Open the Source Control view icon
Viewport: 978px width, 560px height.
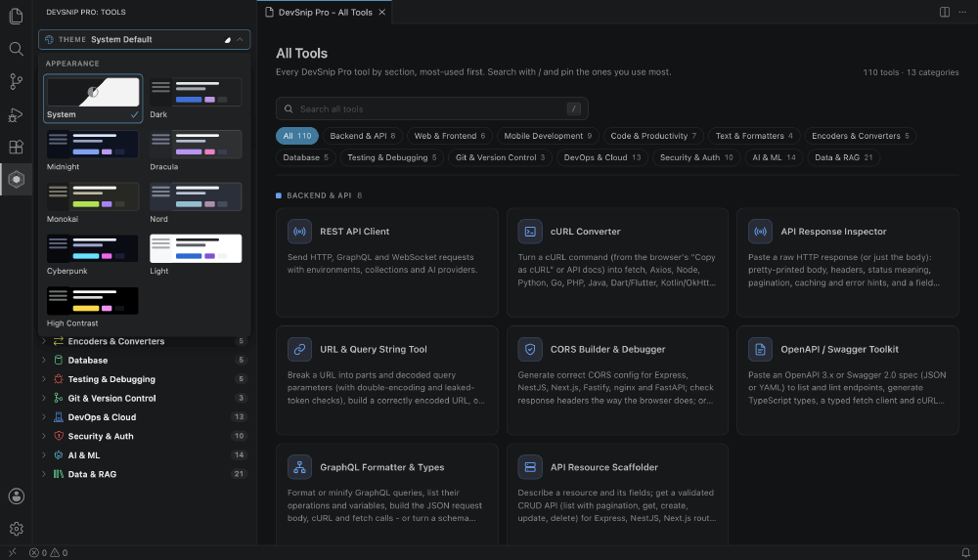click(x=17, y=81)
